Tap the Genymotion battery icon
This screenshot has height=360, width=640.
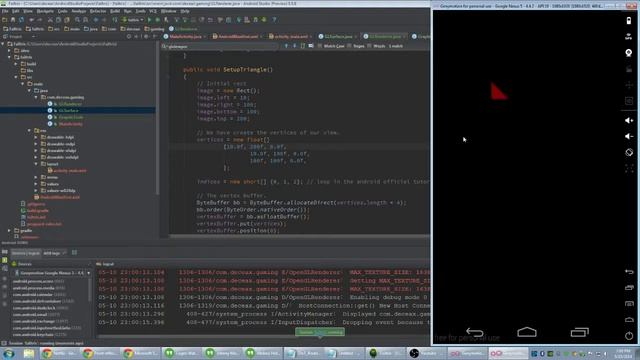(629, 20)
